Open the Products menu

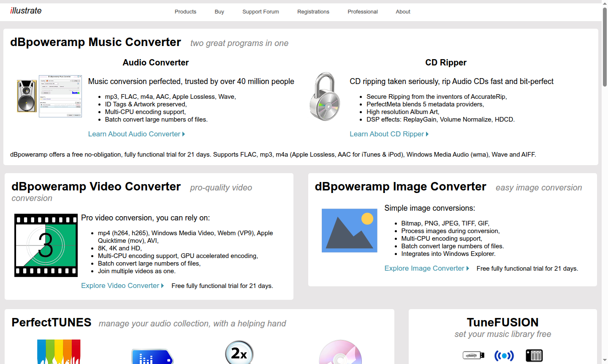[185, 12]
